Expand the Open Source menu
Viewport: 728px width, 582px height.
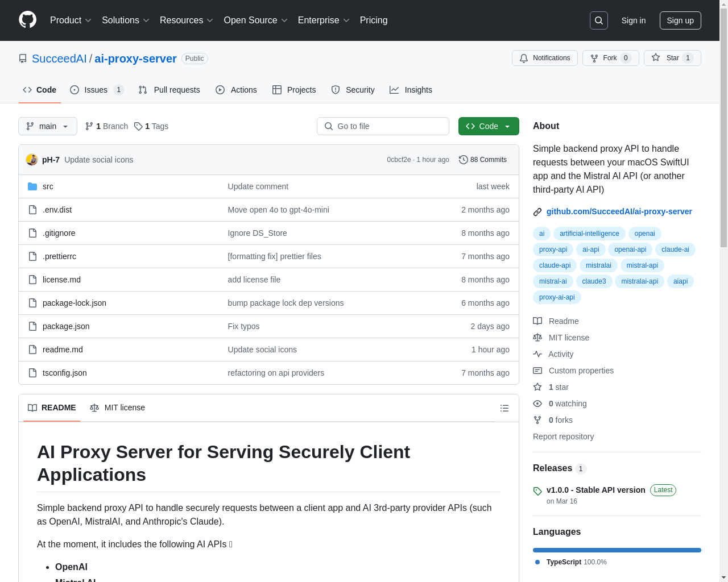click(x=256, y=20)
